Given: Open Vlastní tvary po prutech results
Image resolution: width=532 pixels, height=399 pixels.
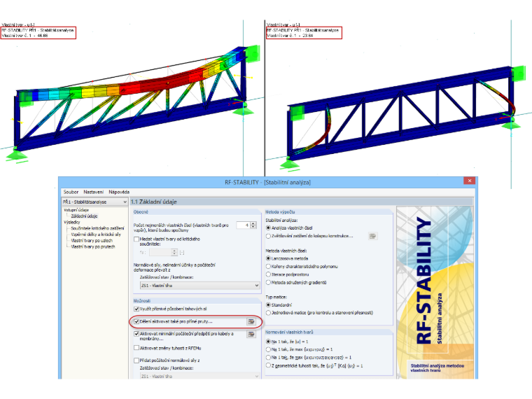Looking at the screenshot, I should (x=92, y=246).
